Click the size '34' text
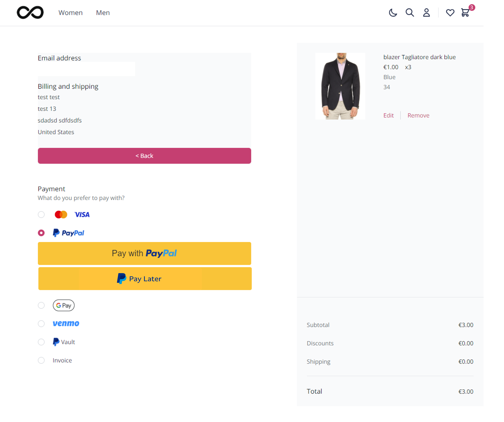Viewport: 504px width, 422px height. [387, 87]
